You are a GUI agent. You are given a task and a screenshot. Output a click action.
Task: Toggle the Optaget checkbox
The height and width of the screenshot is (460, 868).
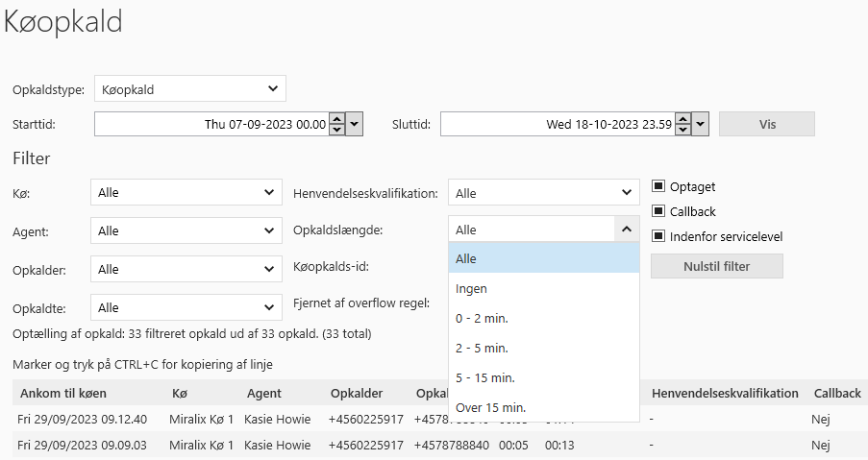[x=658, y=186]
